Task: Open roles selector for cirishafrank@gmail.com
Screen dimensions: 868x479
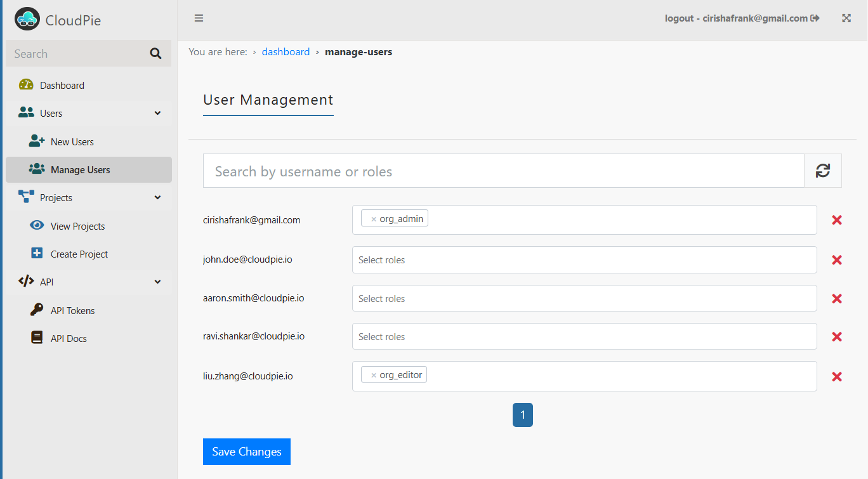Action: pyautogui.click(x=584, y=220)
